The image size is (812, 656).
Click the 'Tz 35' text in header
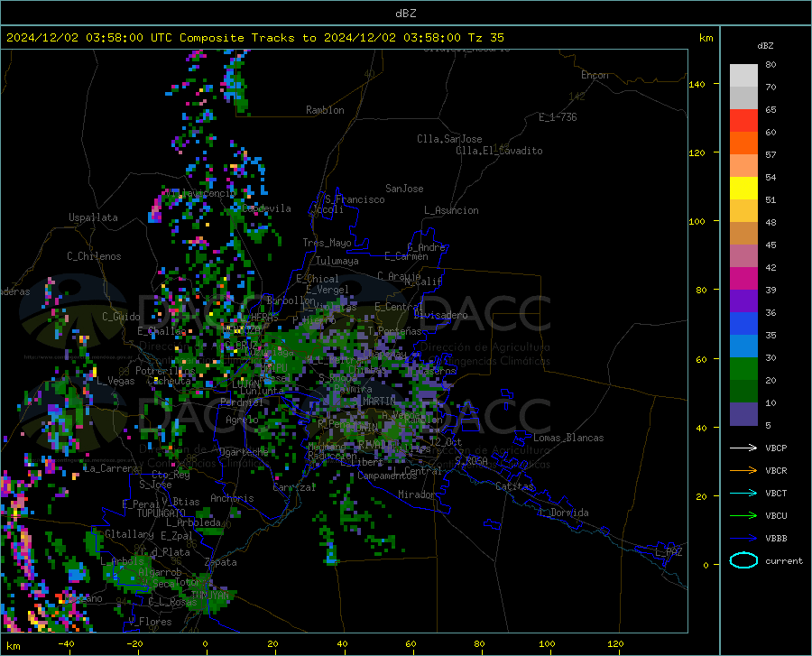point(485,38)
